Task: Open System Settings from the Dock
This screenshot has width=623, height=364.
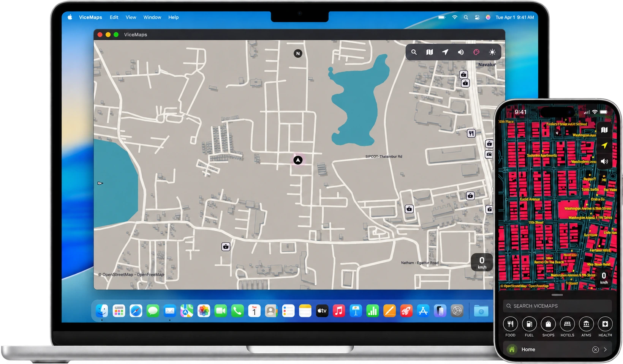Action: pos(457,311)
